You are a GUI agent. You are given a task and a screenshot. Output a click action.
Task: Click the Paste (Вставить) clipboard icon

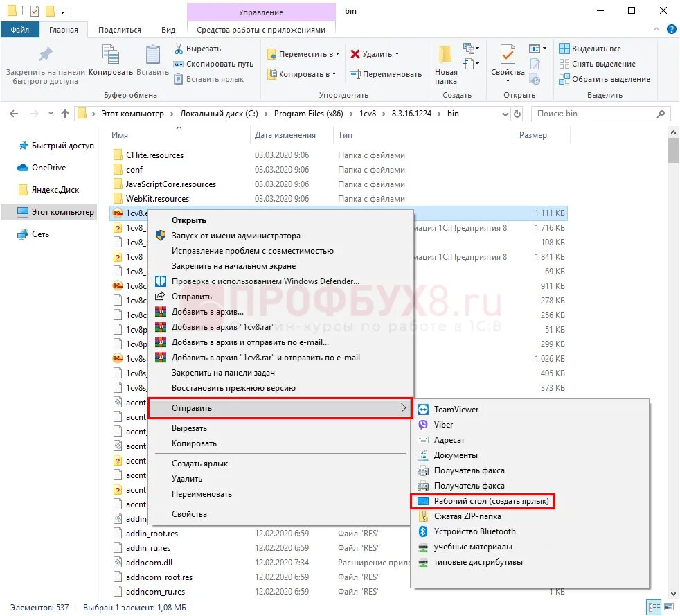click(x=152, y=55)
